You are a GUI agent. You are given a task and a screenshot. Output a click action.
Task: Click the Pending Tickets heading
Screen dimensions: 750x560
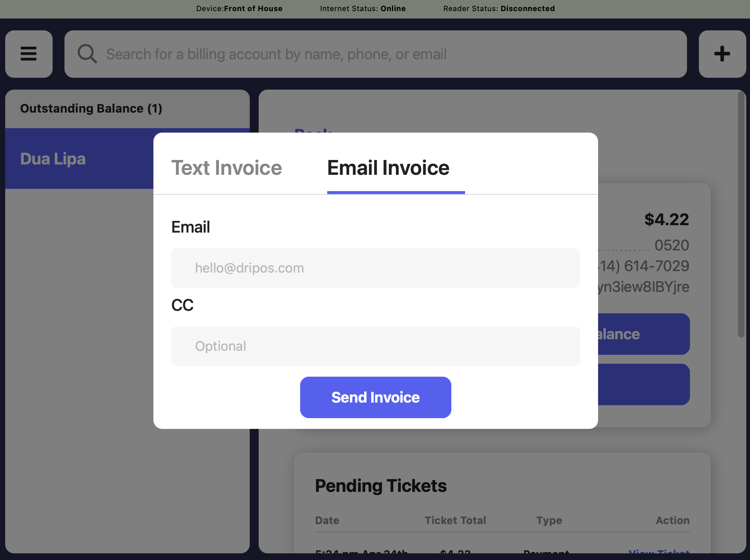pos(381,486)
